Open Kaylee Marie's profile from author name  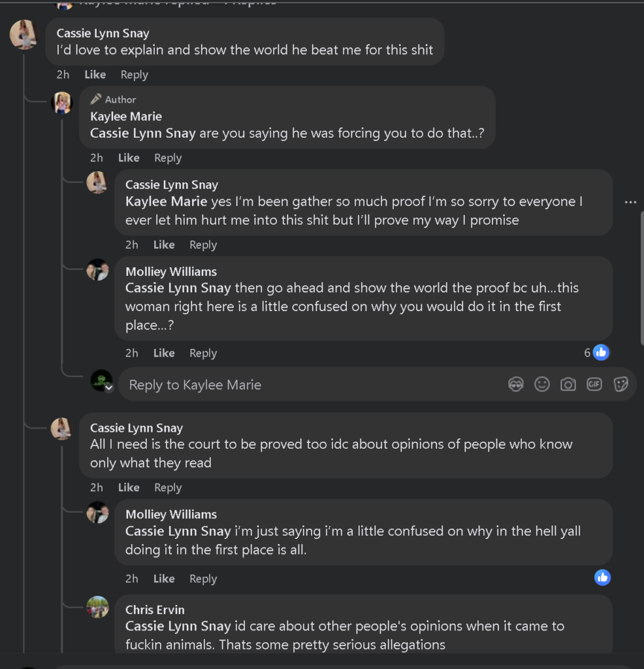coord(126,116)
